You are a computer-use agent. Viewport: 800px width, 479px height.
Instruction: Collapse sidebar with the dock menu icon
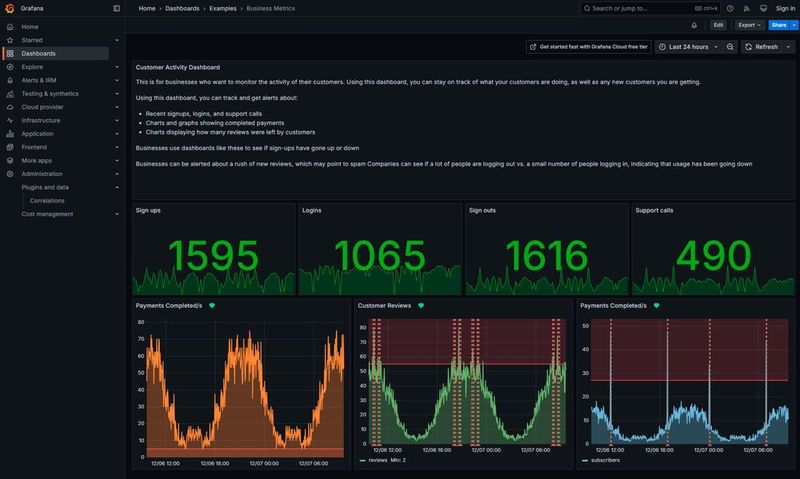[x=116, y=8]
